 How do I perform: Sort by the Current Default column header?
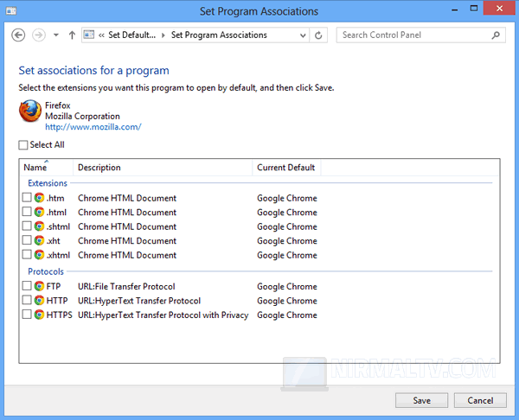click(286, 168)
